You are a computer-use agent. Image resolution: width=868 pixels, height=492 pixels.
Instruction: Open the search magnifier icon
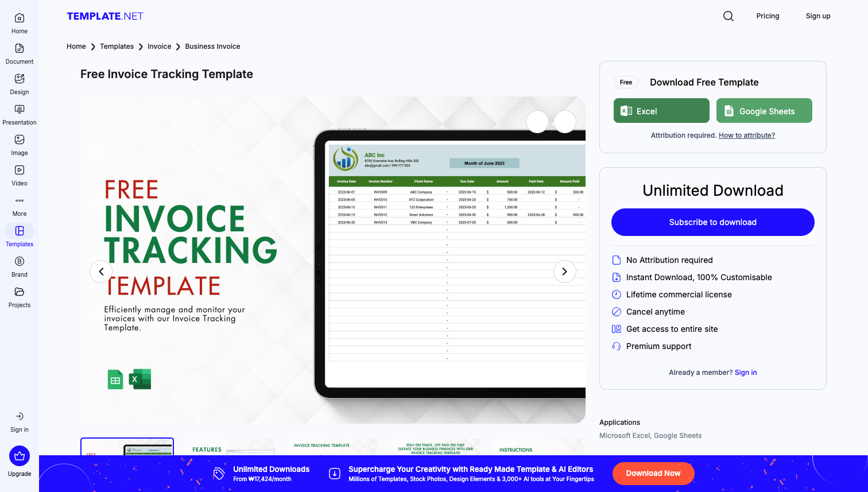[x=728, y=16]
